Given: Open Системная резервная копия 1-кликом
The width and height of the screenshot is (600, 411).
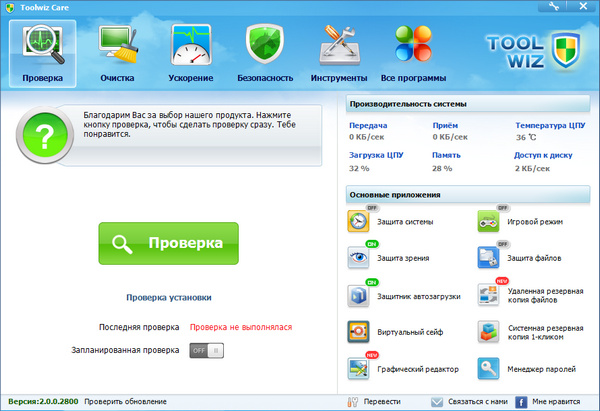Looking at the screenshot, I should 488,331.
